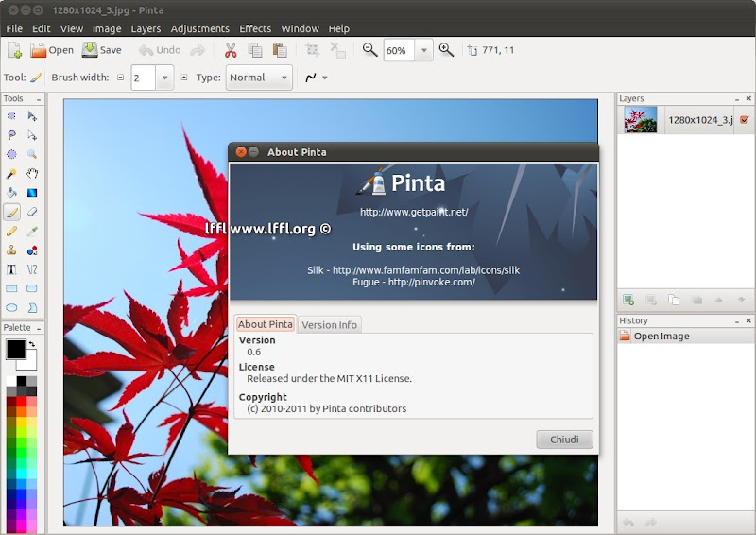The width and height of the screenshot is (756, 535).
Task: Select the Eraser tool
Action: click(x=32, y=212)
